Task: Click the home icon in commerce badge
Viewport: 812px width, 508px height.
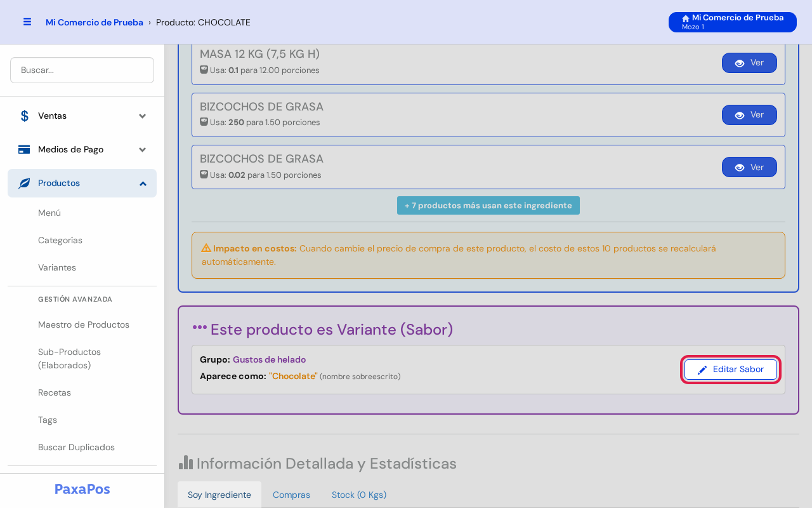Action: 686,18
